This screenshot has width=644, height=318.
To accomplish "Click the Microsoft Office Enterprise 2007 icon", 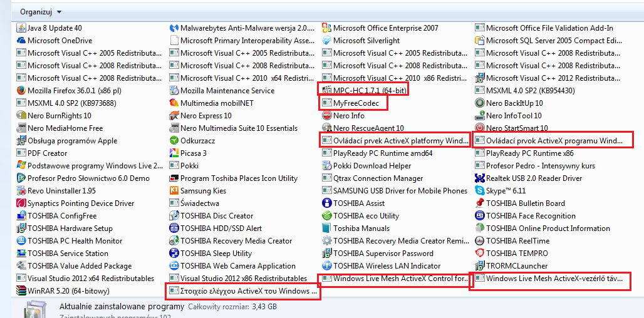I will click(x=327, y=28).
